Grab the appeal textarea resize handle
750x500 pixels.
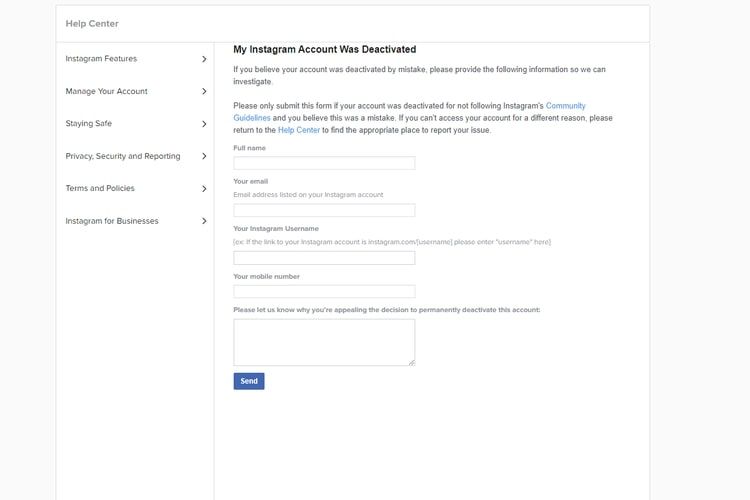(x=411, y=363)
